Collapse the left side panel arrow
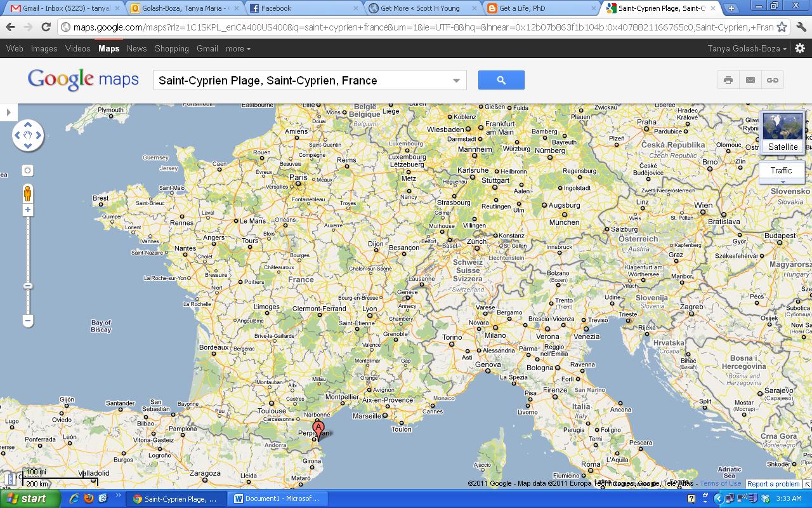 8,112
